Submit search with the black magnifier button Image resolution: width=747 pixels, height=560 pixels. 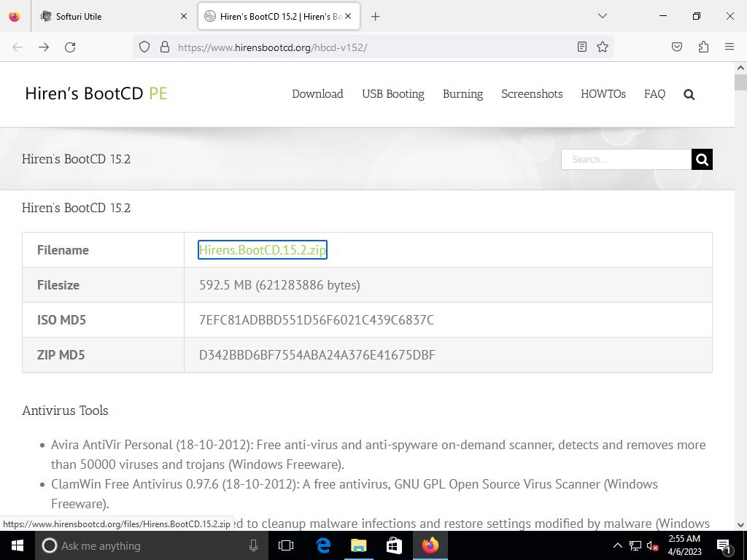[702, 159]
